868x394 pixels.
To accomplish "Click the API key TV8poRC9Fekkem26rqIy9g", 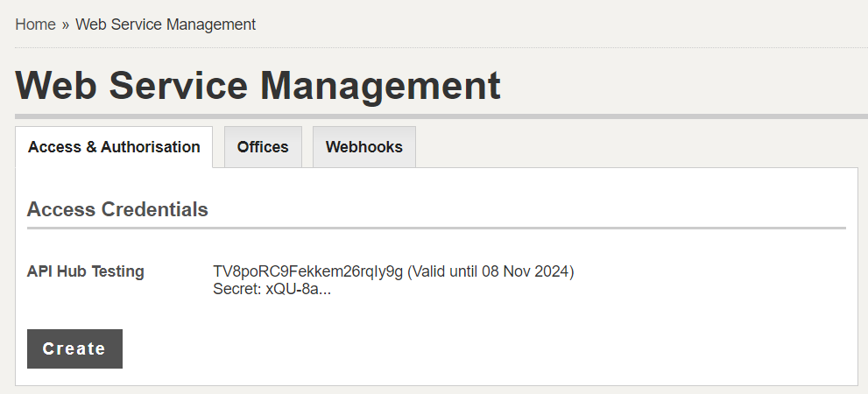I will pos(307,271).
